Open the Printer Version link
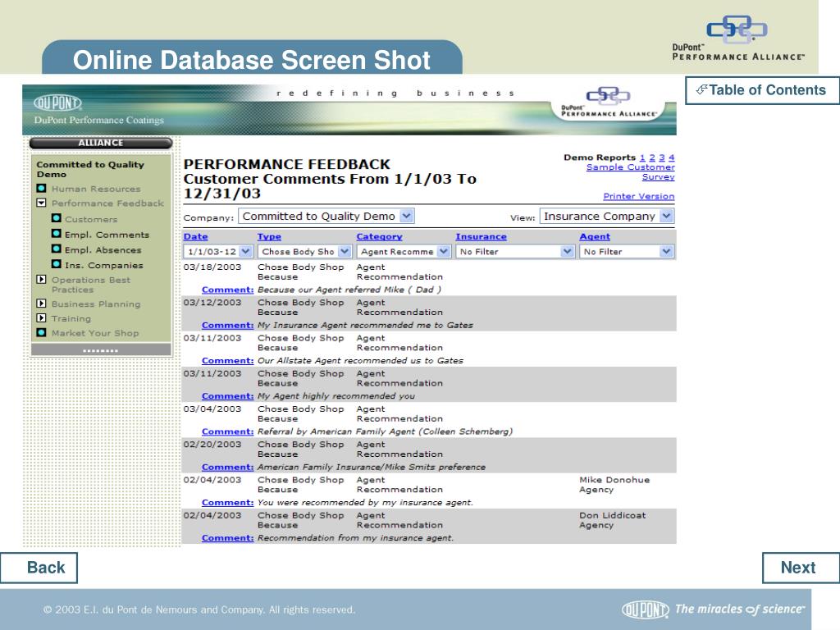Image resolution: width=840 pixels, height=630 pixels. point(638,196)
